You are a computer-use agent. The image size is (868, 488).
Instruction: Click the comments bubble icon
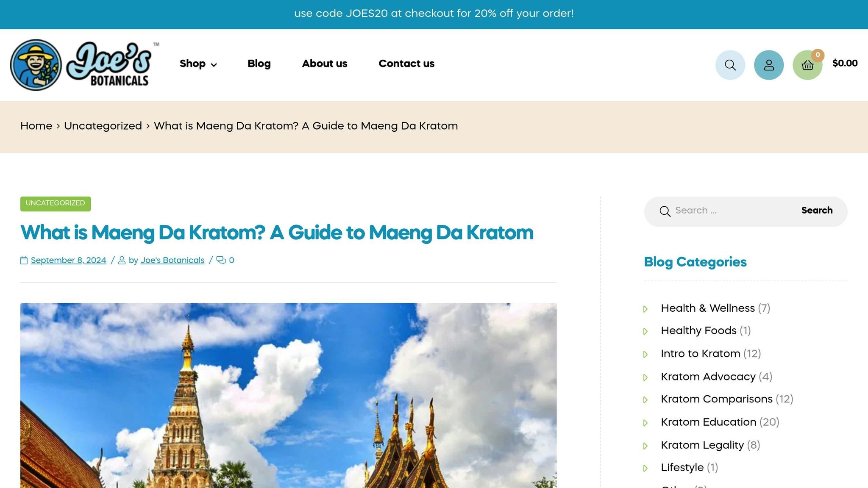(221, 260)
